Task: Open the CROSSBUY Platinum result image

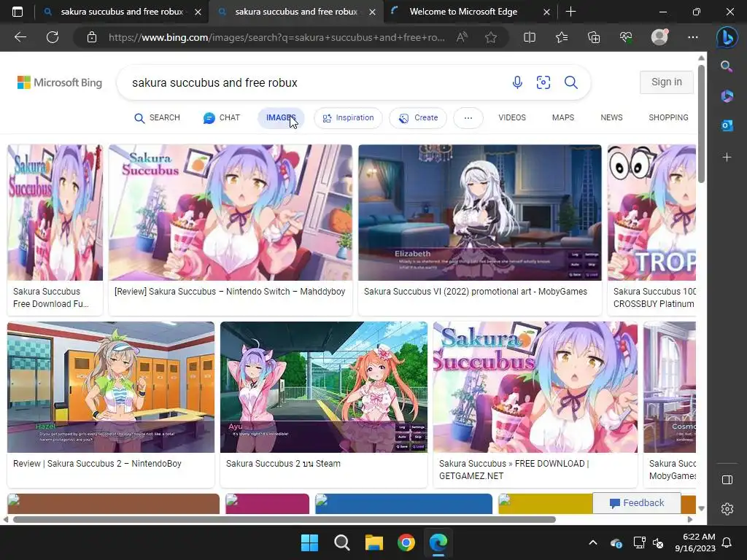Action: click(x=651, y=212)
